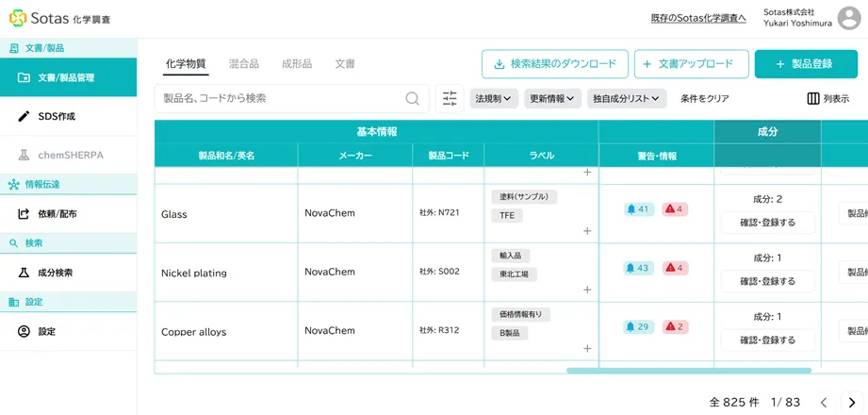
Task: Add a label with plus in Glass row
Action: (x=587, y=231)
